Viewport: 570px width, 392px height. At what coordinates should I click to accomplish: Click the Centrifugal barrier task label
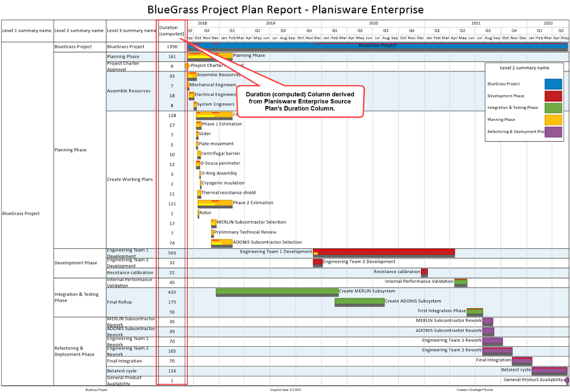pyautogui.click(x=221, y=153)
